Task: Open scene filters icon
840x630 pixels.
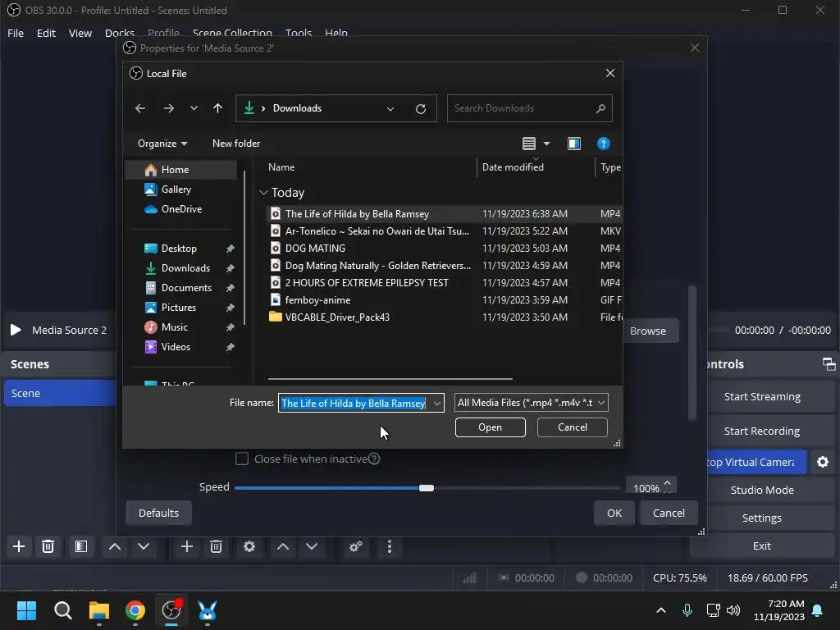Action: [81, 546]
